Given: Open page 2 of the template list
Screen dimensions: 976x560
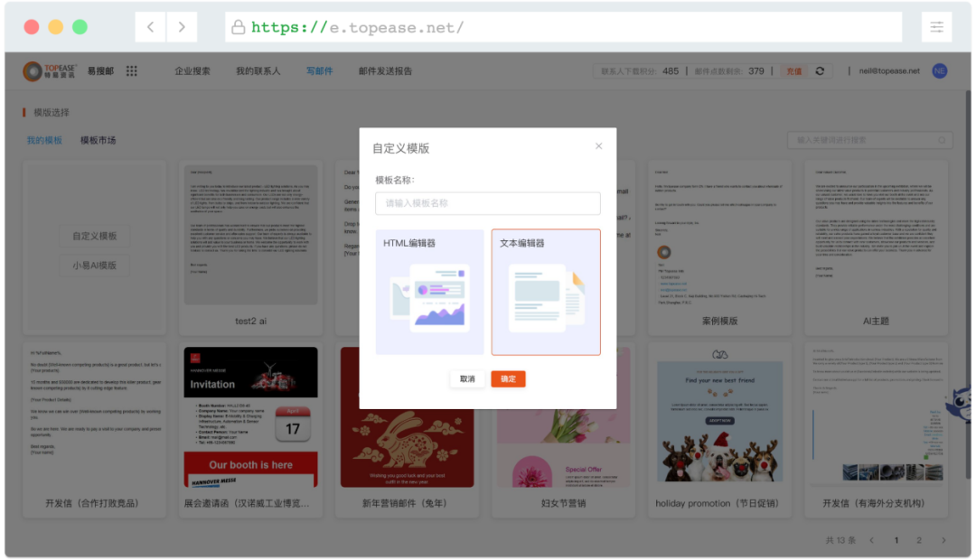Looking at the screenshot, I should 919,539.
